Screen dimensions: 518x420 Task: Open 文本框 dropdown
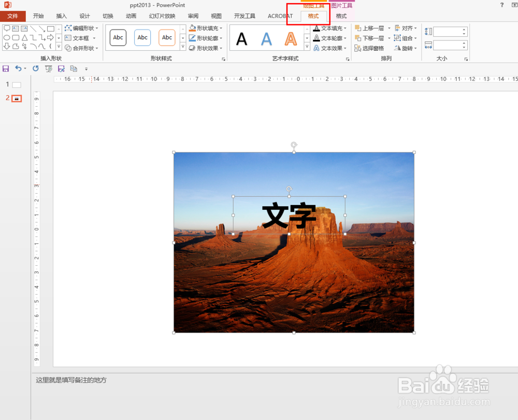pyautogui.click(x=80, y=38)
